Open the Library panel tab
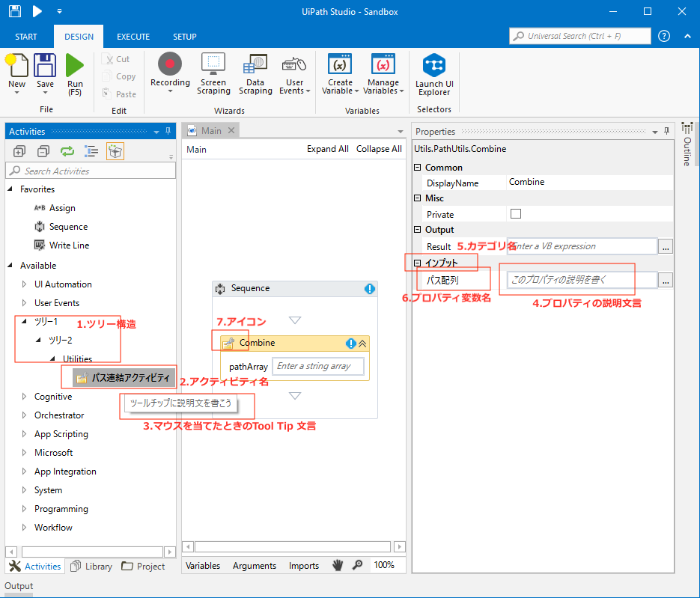This screenshot has width=700, height=598. pos(92,566)
